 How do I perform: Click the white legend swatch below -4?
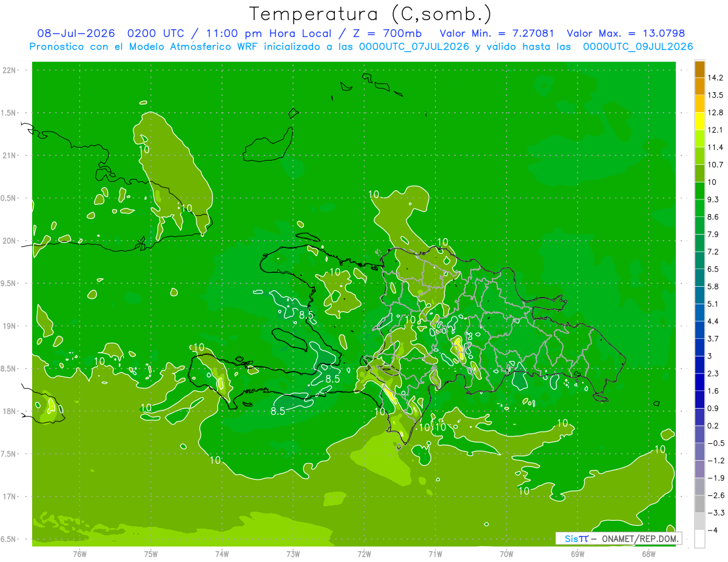[699, 538]
